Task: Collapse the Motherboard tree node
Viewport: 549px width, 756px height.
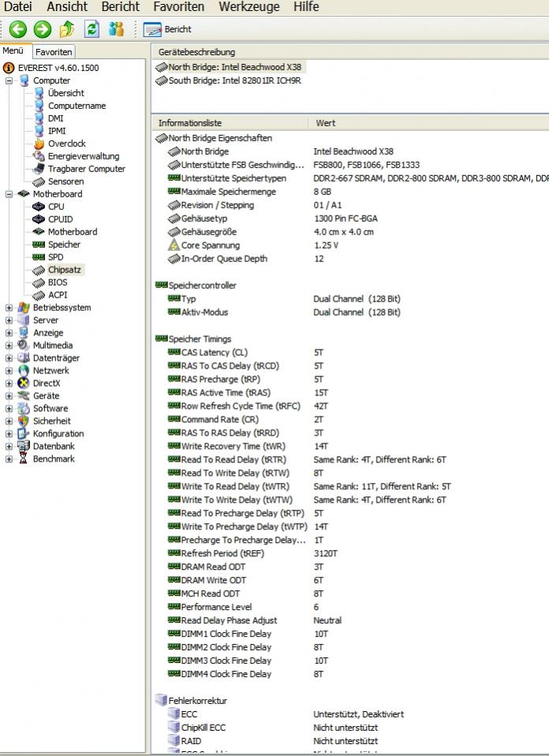Action: tap(9, 194)
